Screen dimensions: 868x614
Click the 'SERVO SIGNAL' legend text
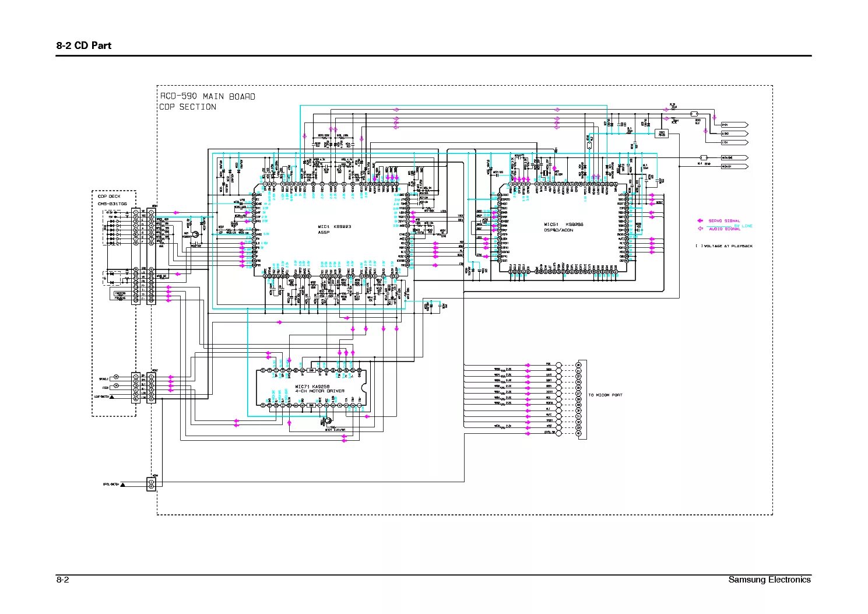tap(725, 221)
